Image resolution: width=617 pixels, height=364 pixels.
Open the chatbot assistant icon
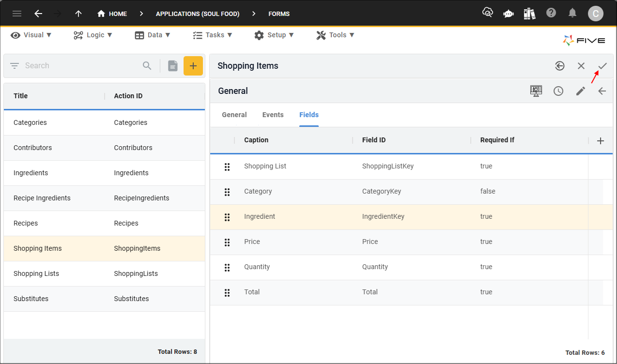(x=509, y=14)
